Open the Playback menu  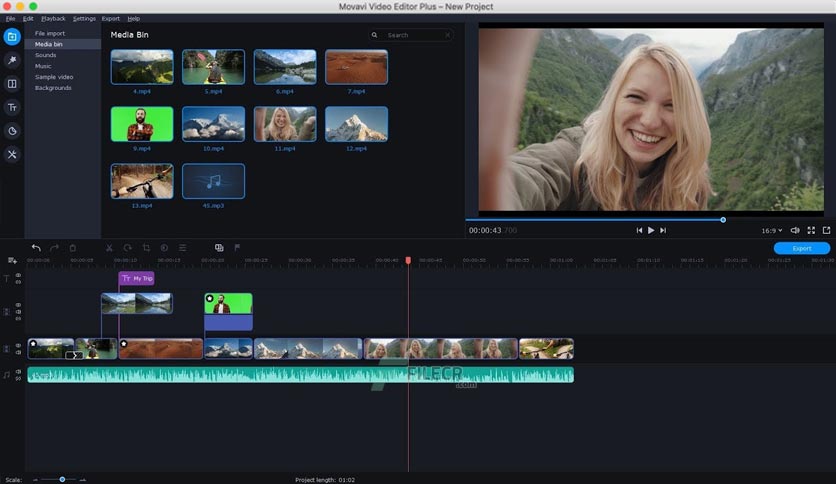[x=53, y=19]
